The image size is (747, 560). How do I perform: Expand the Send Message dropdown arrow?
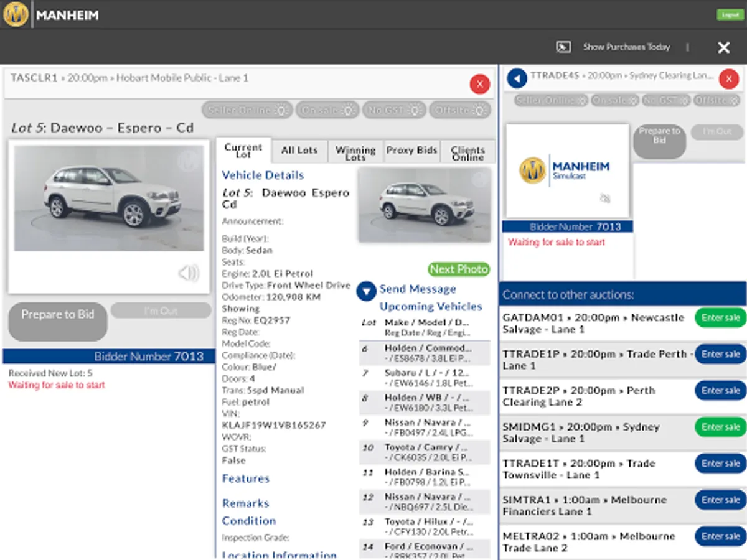point(367,291)
